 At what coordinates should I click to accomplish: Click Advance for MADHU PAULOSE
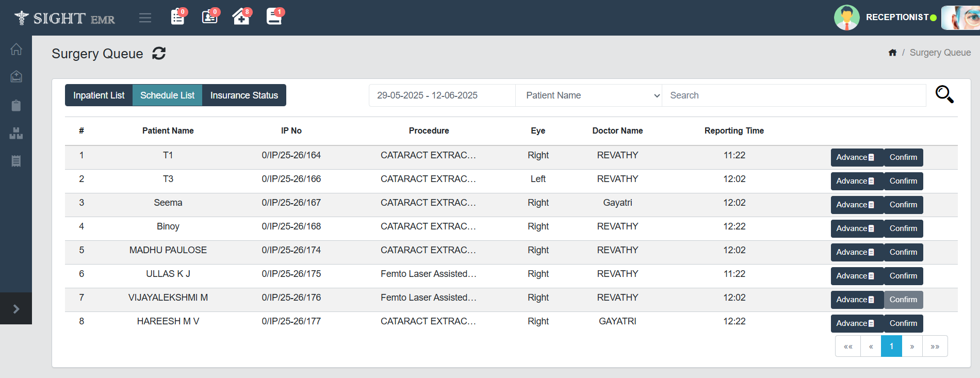(856, 252)
